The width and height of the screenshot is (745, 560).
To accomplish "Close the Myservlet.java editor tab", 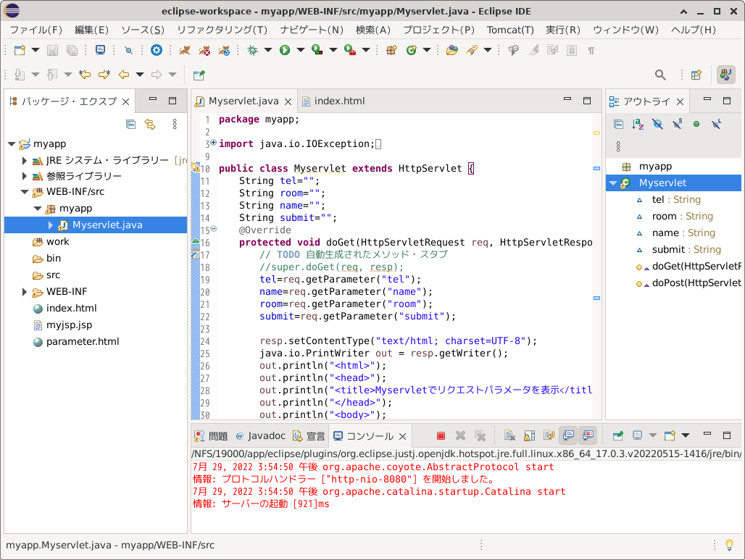I will [x=288, y=101].
